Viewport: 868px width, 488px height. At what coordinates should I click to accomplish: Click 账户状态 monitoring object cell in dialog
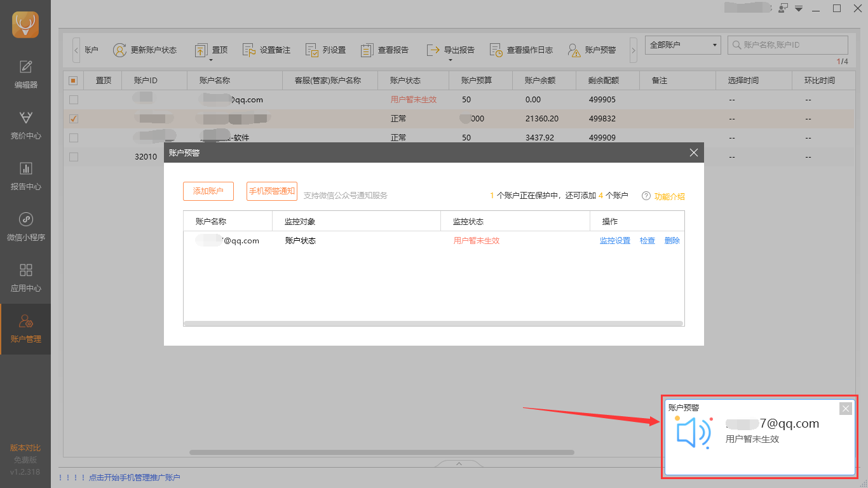[x=301, y=241]
